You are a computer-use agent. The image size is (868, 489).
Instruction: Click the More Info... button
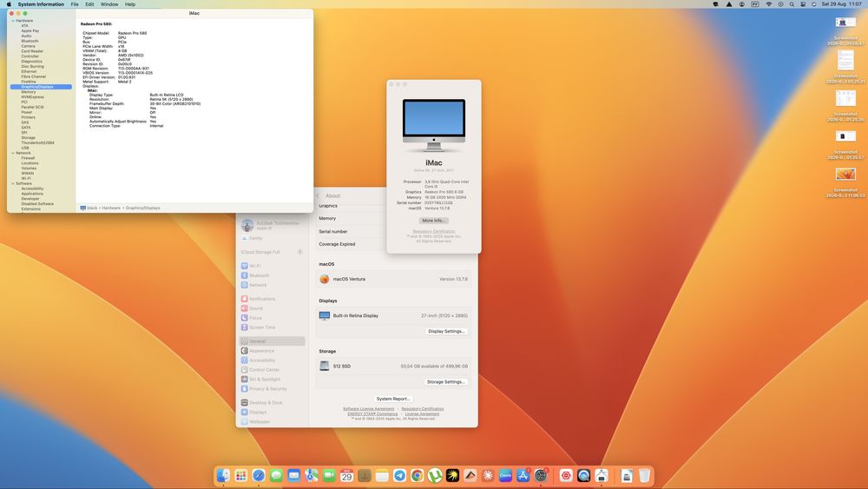[x=433, y=221]
